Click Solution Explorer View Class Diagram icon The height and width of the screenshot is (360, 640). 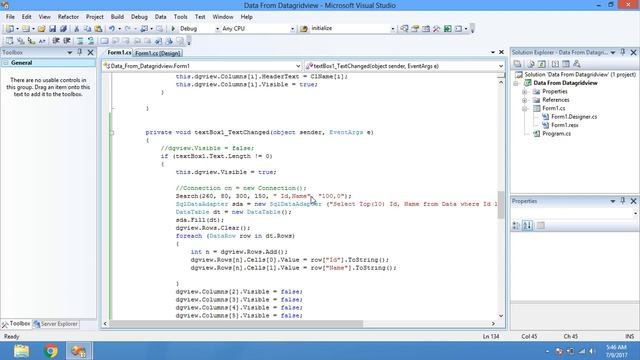click(577, 64)
